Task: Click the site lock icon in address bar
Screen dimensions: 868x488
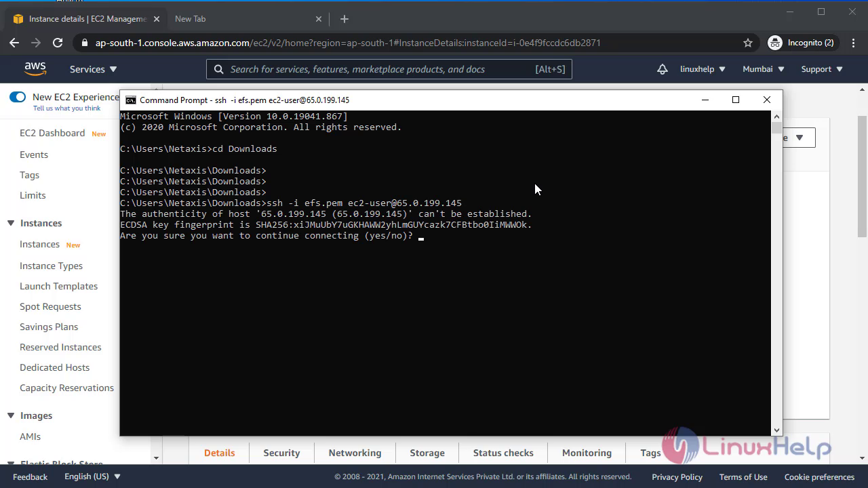Action: pyautogui.click(x=84, y=43)
